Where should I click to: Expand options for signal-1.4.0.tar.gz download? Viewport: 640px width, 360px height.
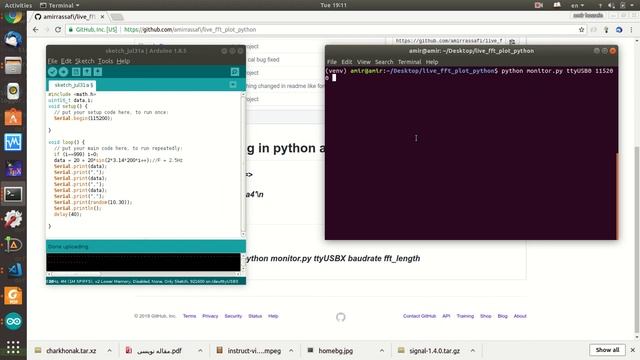coord(473,351)
